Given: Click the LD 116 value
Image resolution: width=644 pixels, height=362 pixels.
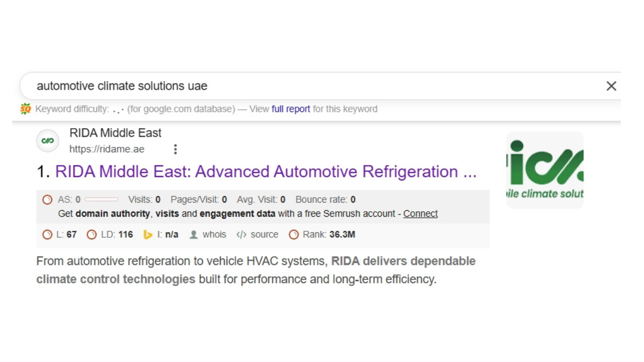Looking at the screenshot, I should pyautogui.click(x=126, y=235).
